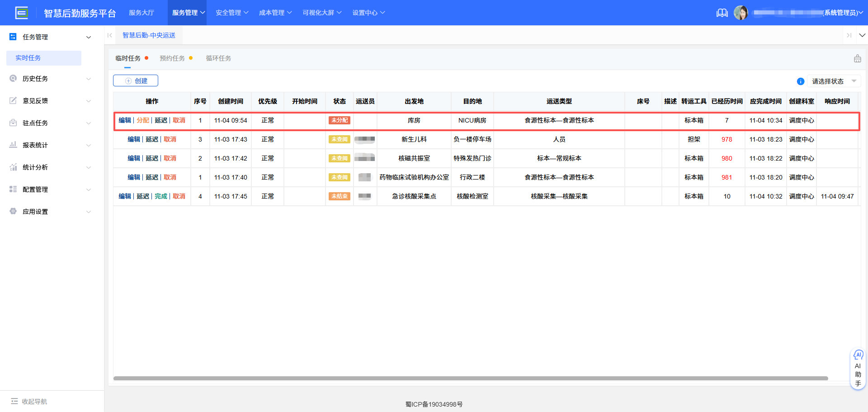Click the 历史任务 magnifier icon

[x=13, y=78]
